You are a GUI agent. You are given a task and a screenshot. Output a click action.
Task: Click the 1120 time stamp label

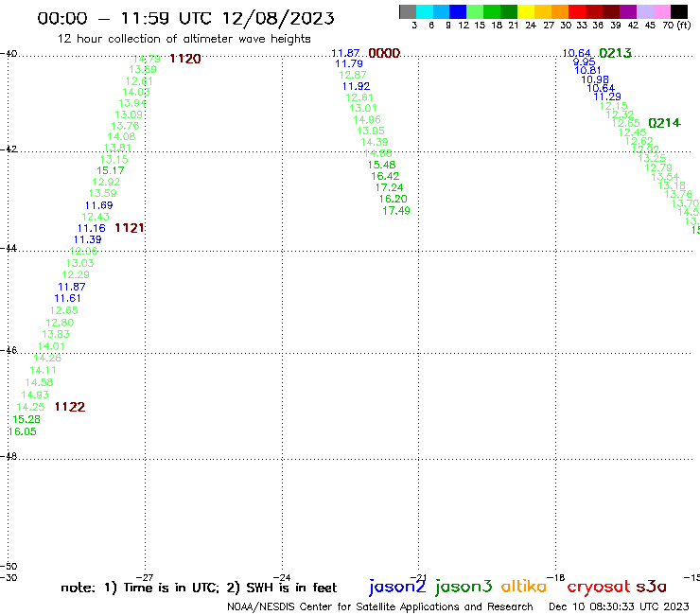[x=185, y=59]
